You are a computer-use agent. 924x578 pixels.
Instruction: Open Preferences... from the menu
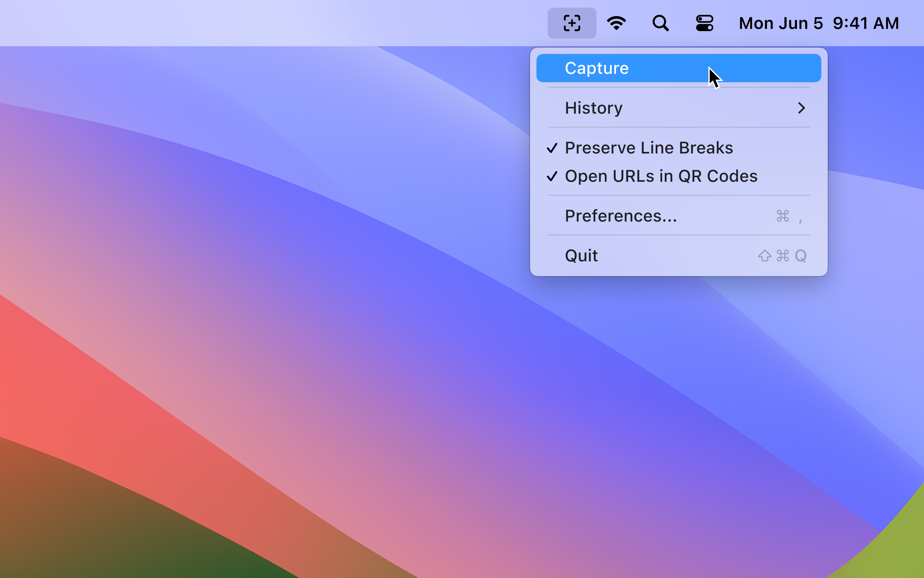(679, 215)
